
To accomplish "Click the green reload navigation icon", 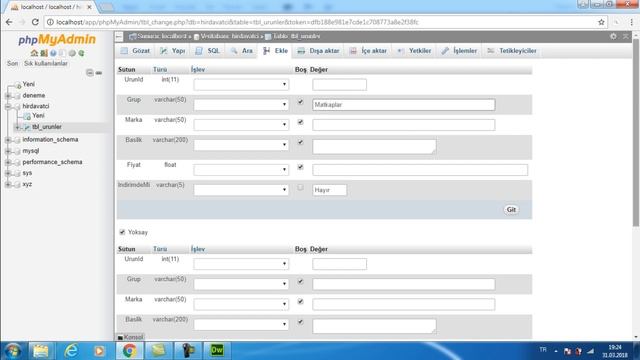I will (81, 53).
